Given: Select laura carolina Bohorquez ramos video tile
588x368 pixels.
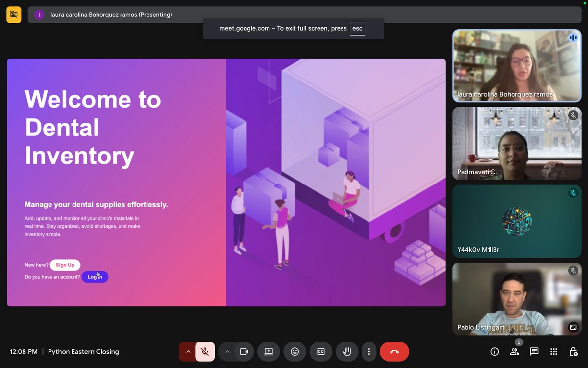Looking at the screenshot, I should coord(517,66).
